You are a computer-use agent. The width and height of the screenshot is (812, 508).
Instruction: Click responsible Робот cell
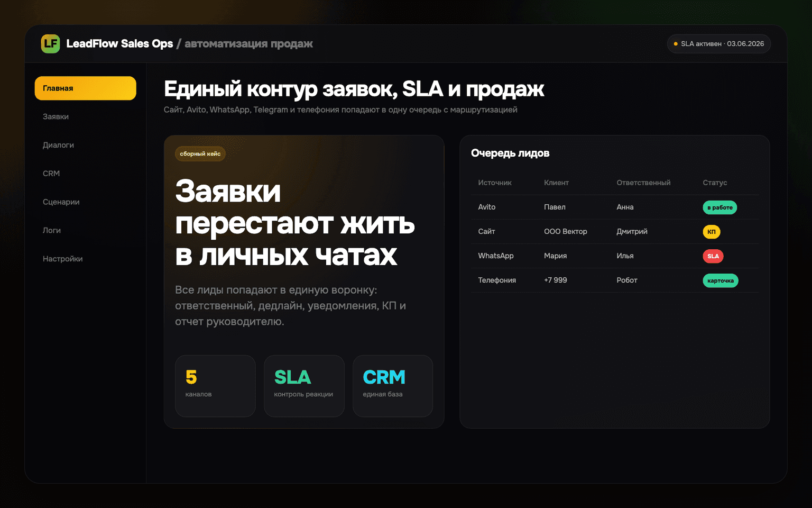point(627,280)
